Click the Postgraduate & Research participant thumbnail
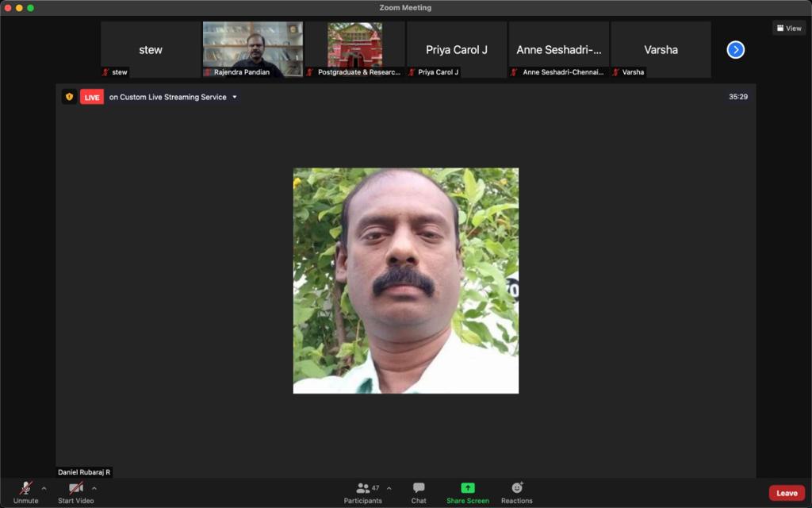This screenshot has width=812, height=508. point(354,49)
